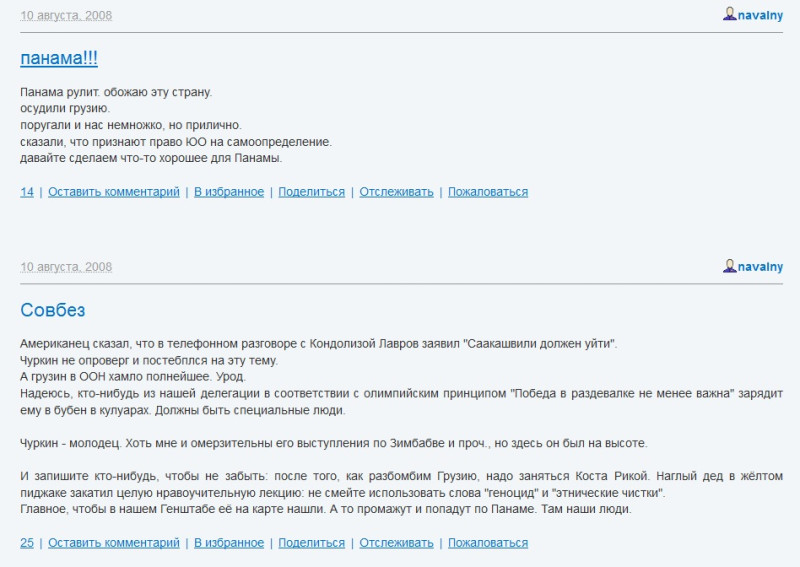Viewport: 800px width, 567px height.
Task: Click Пожаловаться under the Совбез post
Action: point(488,543)
